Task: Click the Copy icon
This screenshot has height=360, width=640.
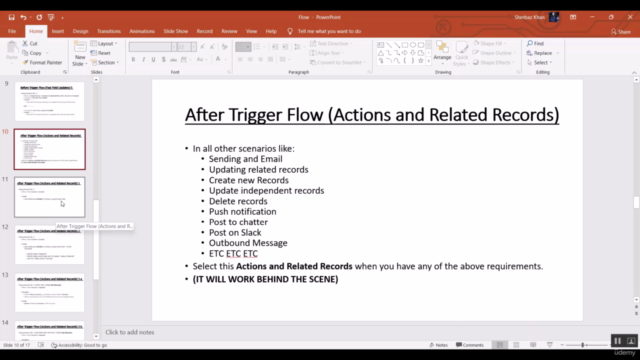Action: 25,53
